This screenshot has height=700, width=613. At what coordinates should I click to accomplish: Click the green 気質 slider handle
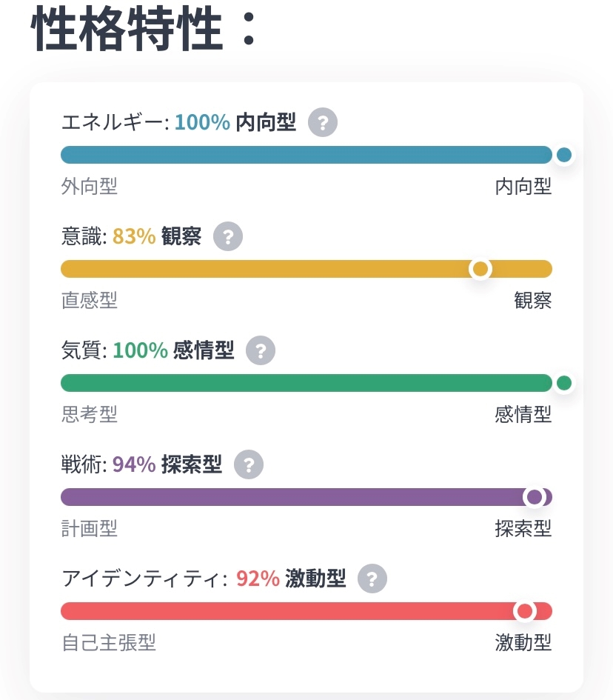(564, 383)
